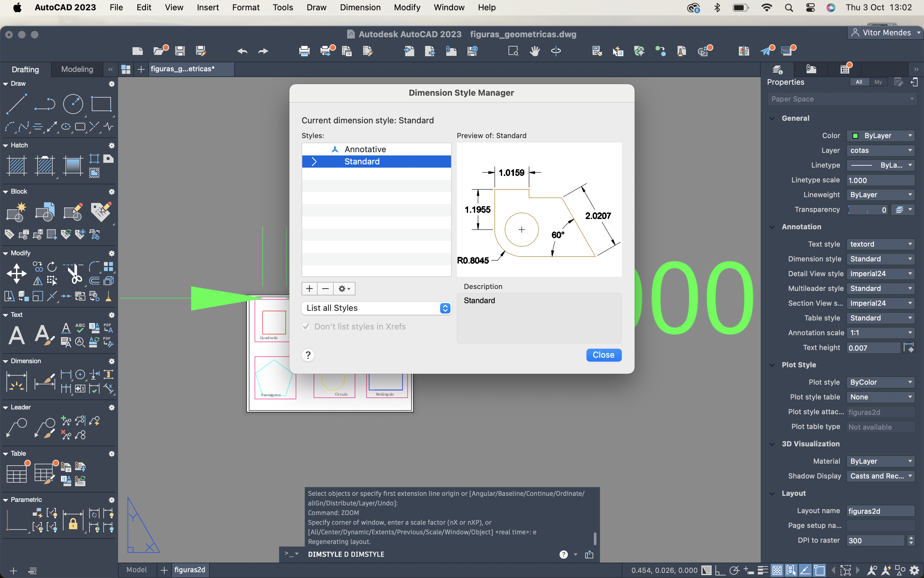Image resolution: width=924 pixels, height=578 pixels.
Task: Collapse the Draw tool panel
Action: [5, 83]
